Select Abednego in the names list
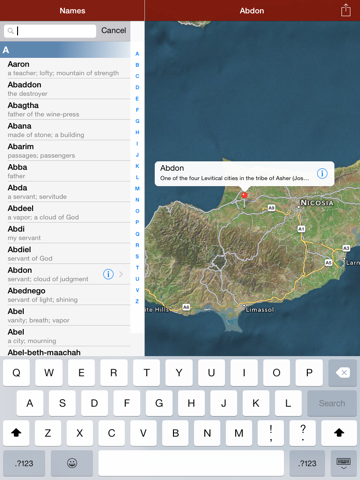Image resolution: width=360 pixels, height=480 pixels. (x=65, y=295)
